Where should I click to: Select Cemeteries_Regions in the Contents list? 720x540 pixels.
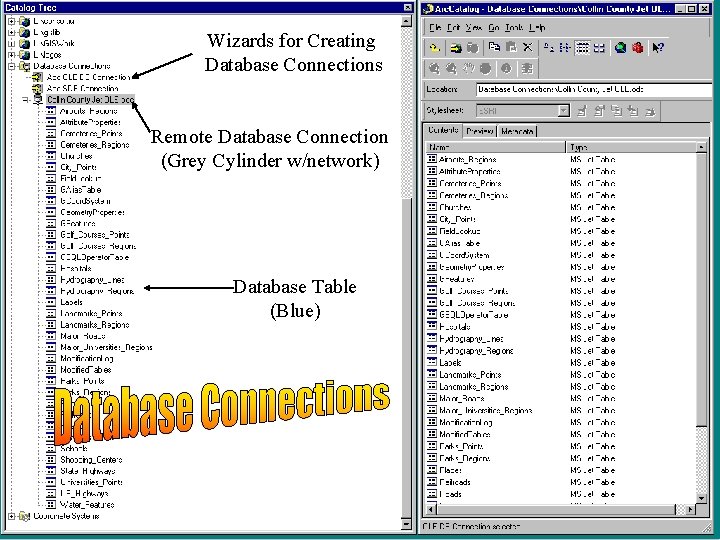click(x=473, y=195)
